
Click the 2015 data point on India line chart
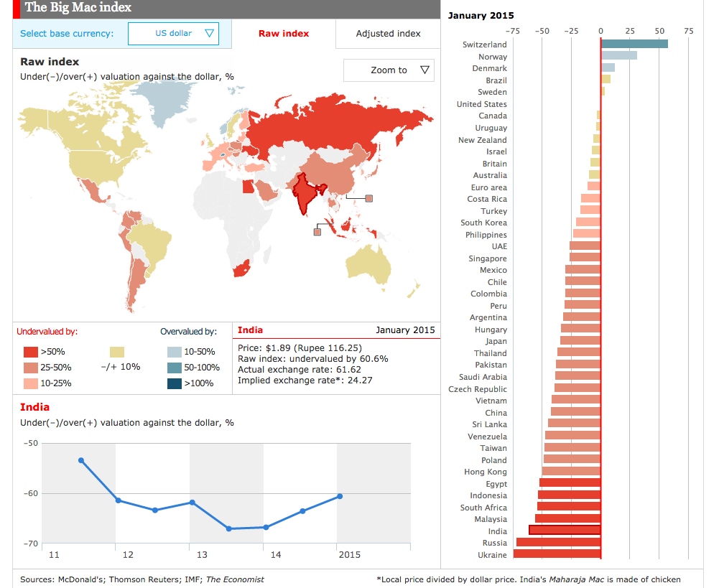click(x=340, y=496)
